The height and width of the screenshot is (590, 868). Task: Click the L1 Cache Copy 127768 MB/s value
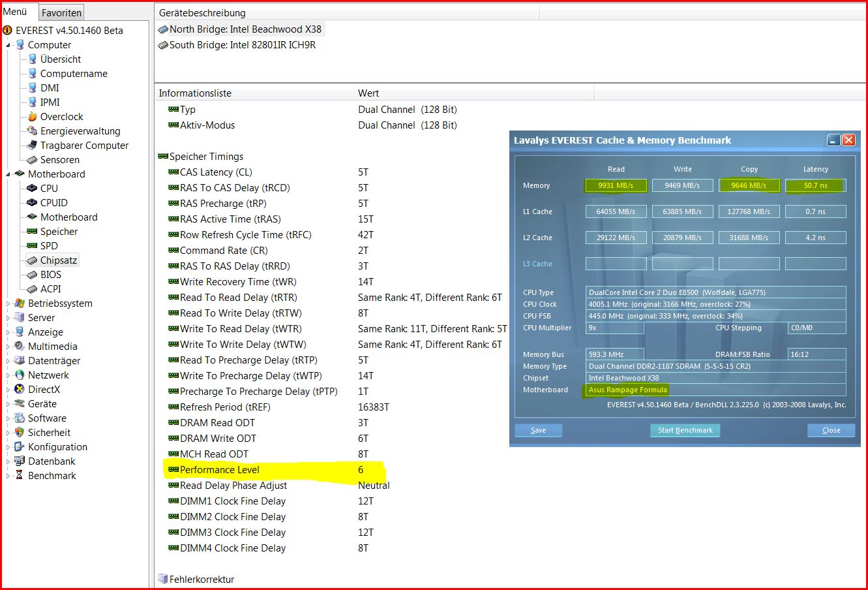point(749,211)
